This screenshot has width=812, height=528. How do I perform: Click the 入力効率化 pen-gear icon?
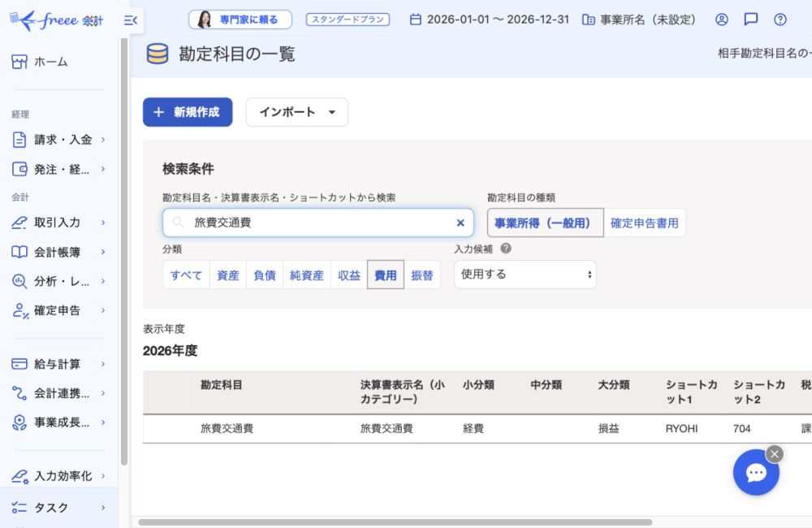coord(20,476)
